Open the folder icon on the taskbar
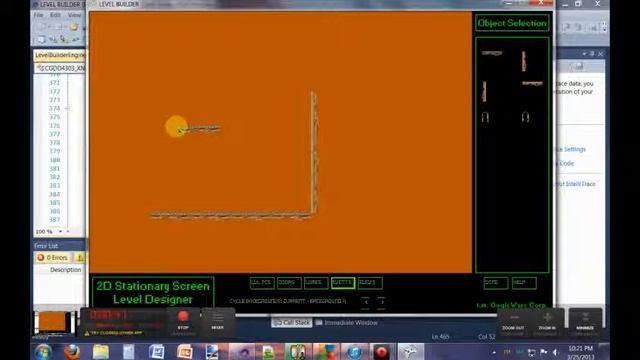The width and height of the screenshot is (640, 360). 100,352
